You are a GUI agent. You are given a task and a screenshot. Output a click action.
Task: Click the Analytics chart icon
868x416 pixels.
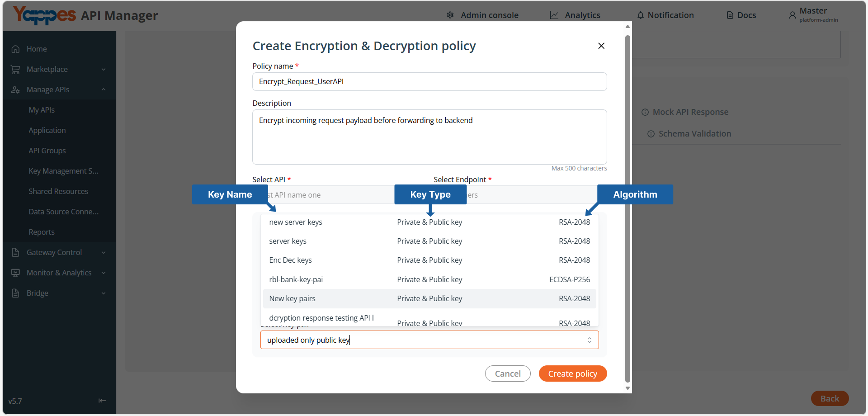tap(554, 15)
